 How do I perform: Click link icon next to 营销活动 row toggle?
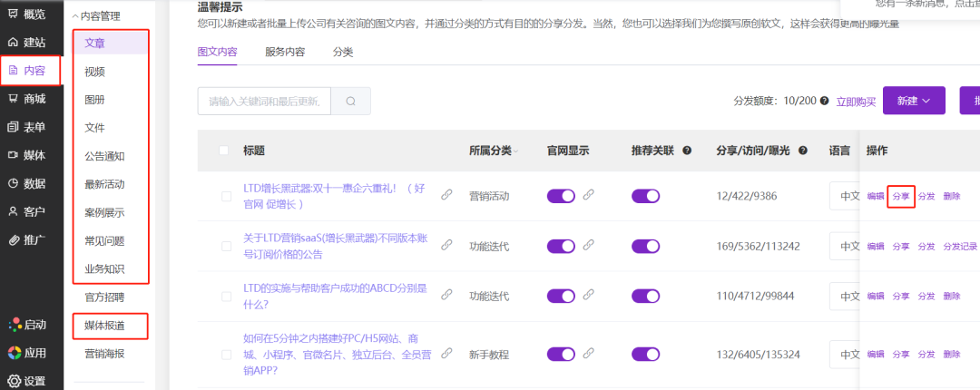[x=588, y=195]
